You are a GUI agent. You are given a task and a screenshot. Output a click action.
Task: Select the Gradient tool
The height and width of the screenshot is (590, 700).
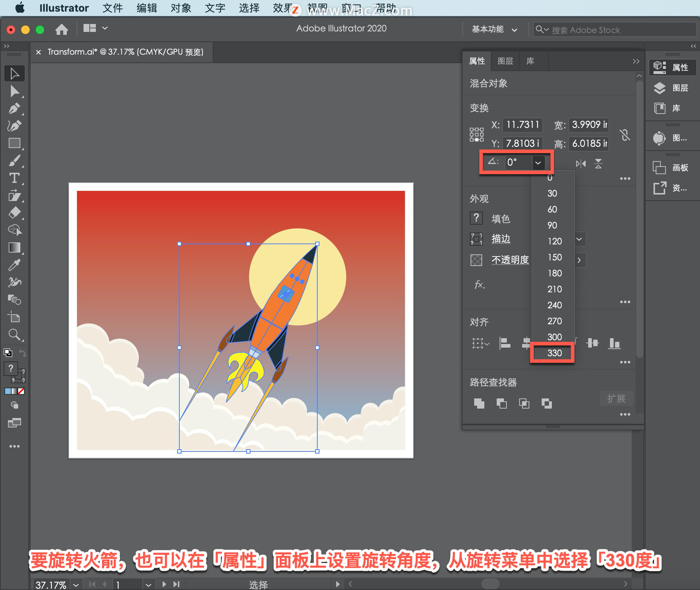coord(14,248)
